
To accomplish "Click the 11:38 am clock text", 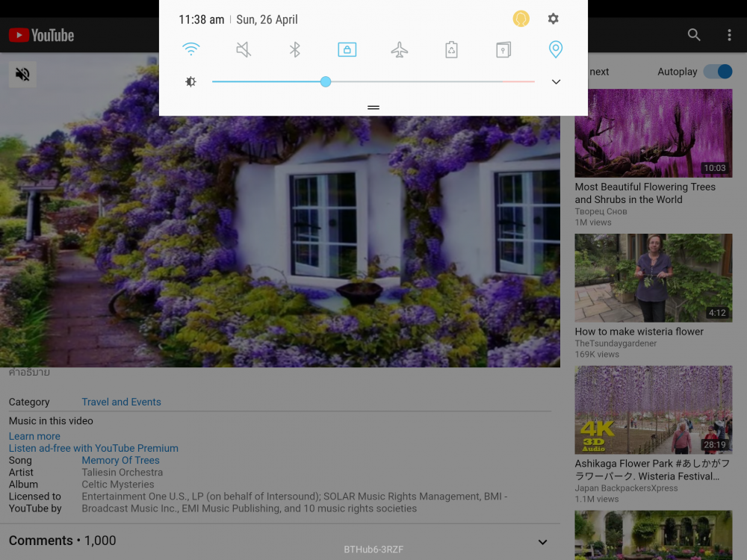I will (201, 19).
